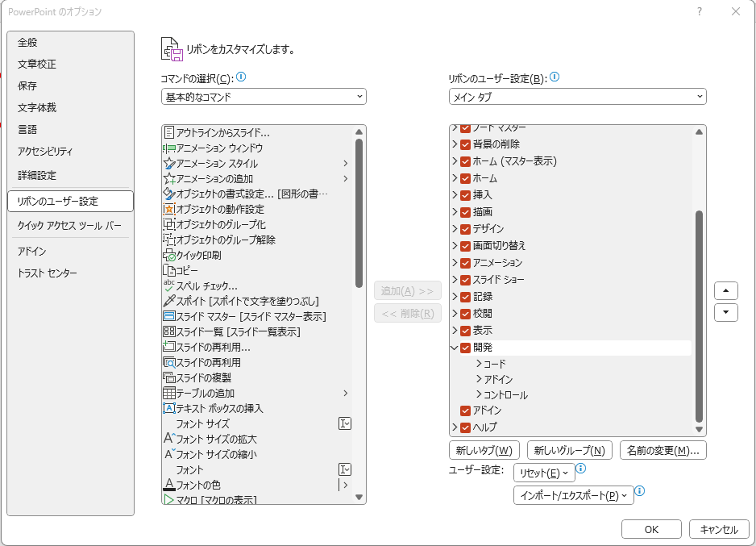Select the フォントの色 icon
Screen dimensions: 756x546
[x=169, y=484]
